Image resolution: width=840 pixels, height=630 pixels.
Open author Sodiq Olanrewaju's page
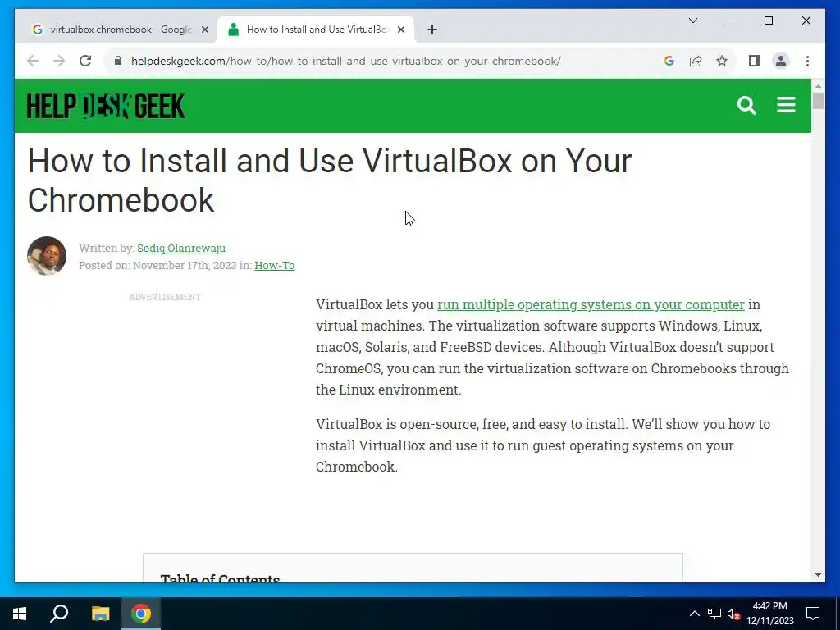181,248
